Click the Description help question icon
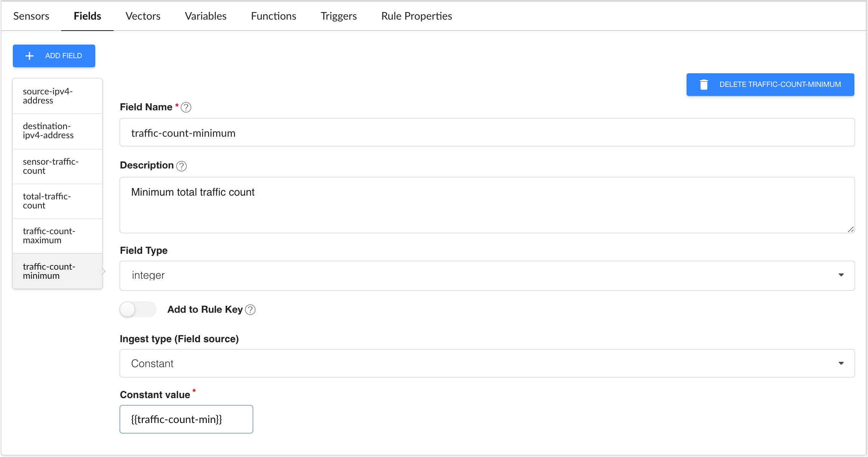This screenshot has width=868, height=457. [x=181, y=166]
